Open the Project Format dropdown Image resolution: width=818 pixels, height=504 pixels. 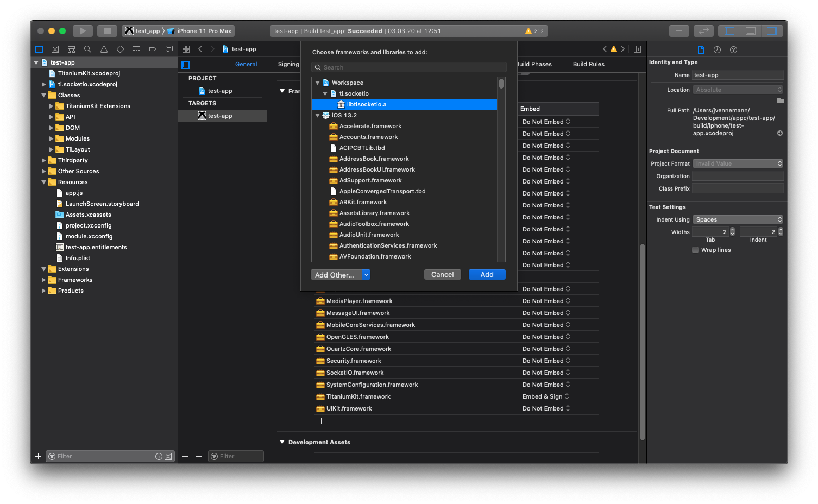point(738,163)
